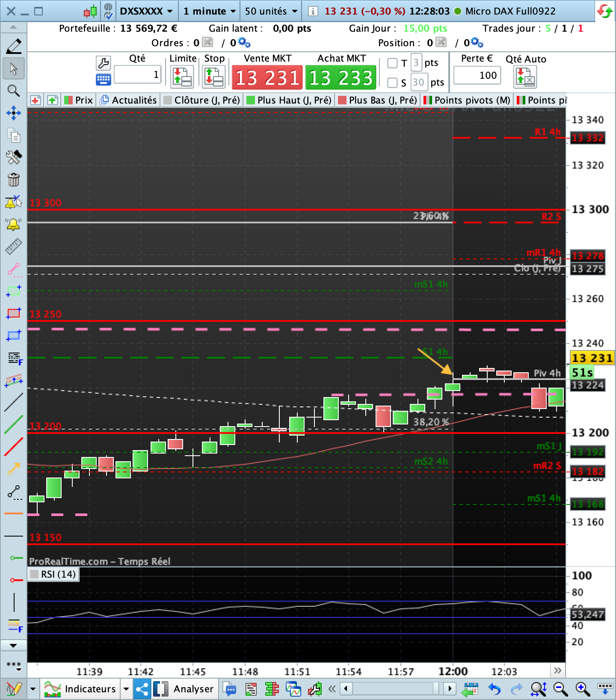Expand the dropdown arrow before Indicateurs

[x=33, y=689]
